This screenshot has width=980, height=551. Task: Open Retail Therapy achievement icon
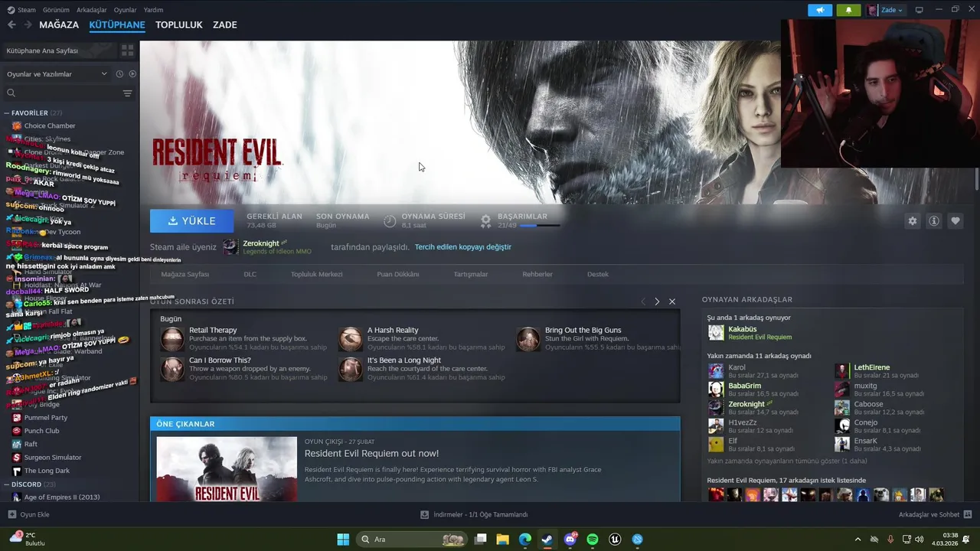coord(172,339)
